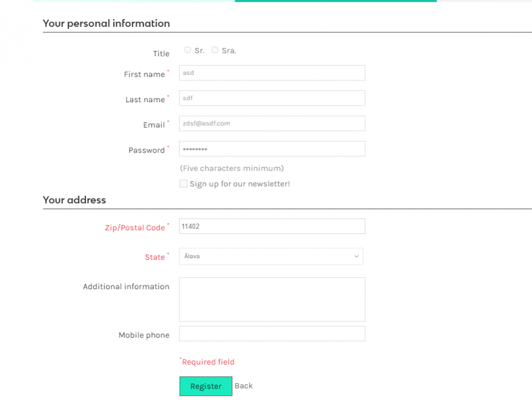Click the red State field label
532x410 pixels.
pos(155,257)
